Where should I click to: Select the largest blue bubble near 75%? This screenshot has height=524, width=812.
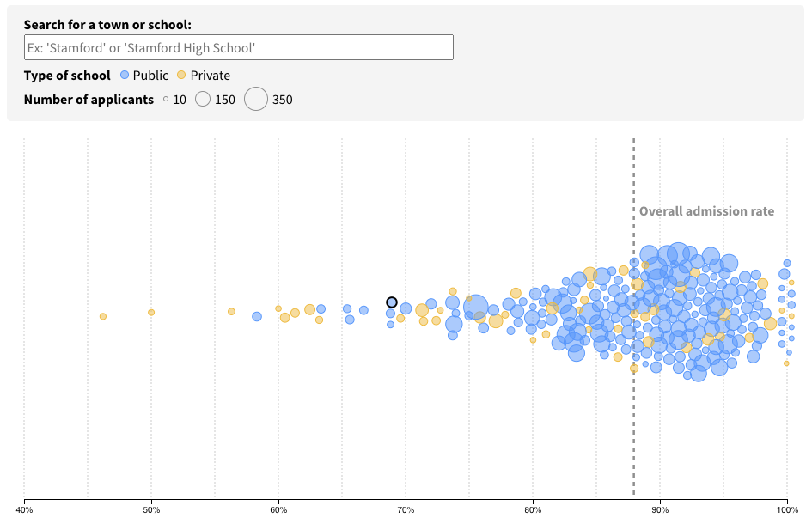coord(476,308)
